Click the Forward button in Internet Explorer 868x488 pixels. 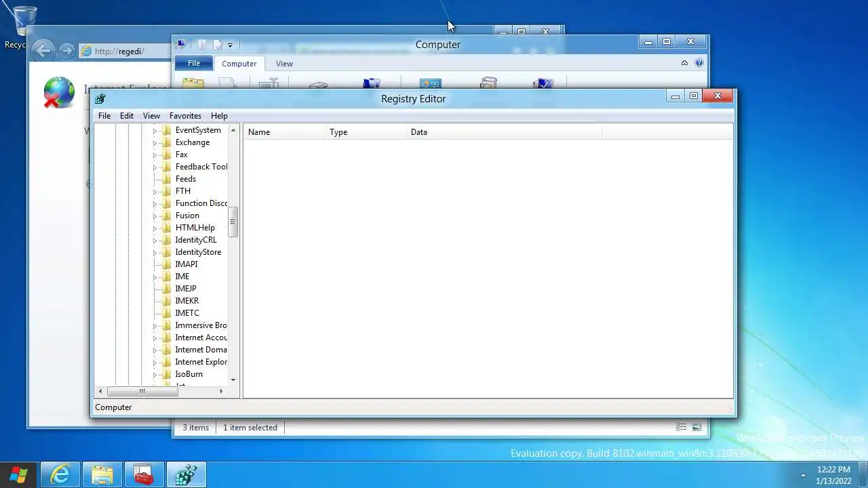tap(66, 51)
